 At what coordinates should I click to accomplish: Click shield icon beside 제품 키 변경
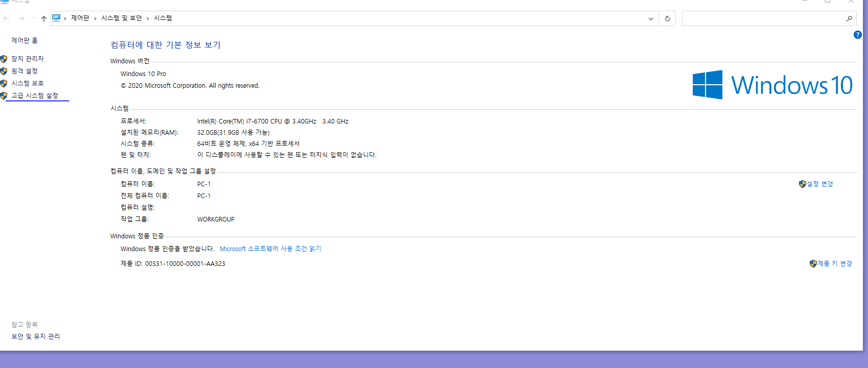[x=813, y=263]
